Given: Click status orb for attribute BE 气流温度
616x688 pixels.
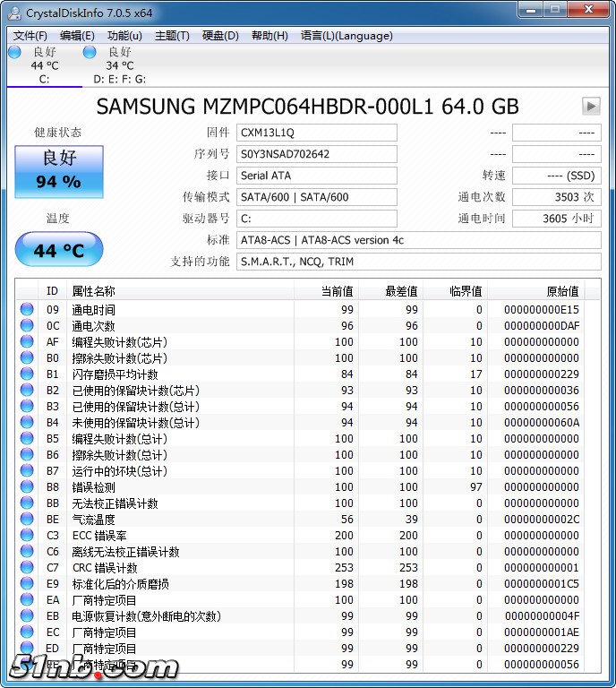Looking at the screenshot, I should tap(27, 520).
